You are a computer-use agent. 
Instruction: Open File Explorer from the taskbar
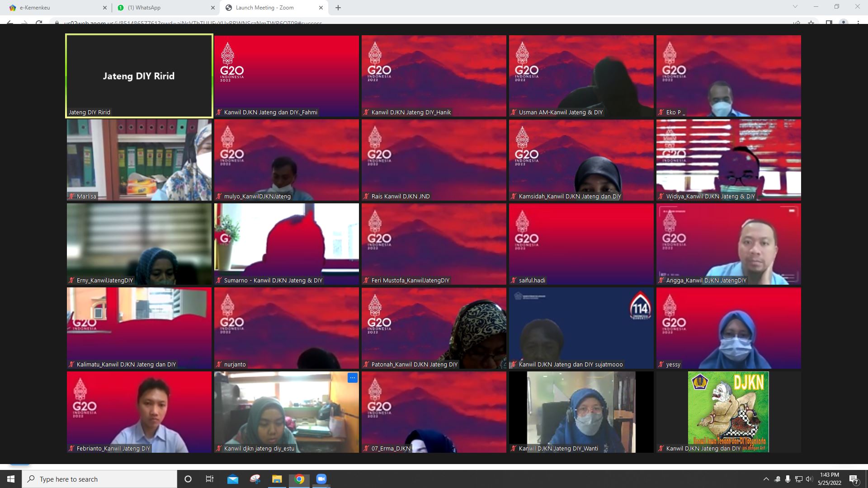pyautogui.click(x=277, y=479)
